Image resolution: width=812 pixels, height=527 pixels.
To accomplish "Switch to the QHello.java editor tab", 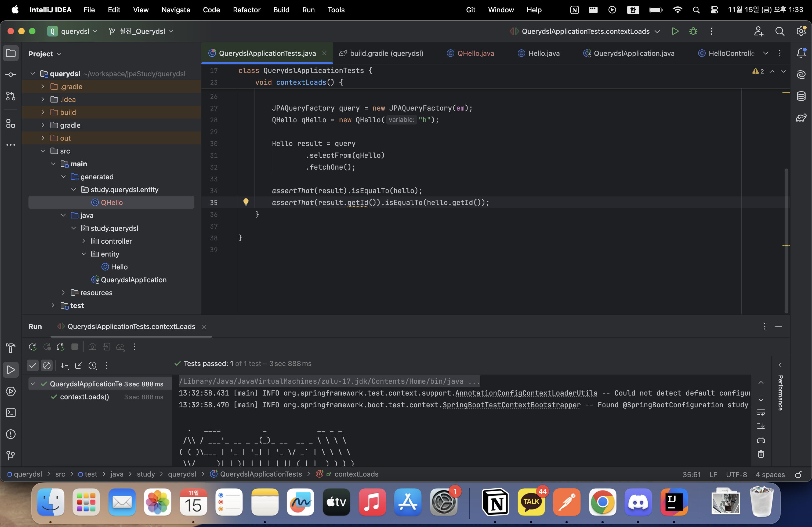I will point(475,53).
